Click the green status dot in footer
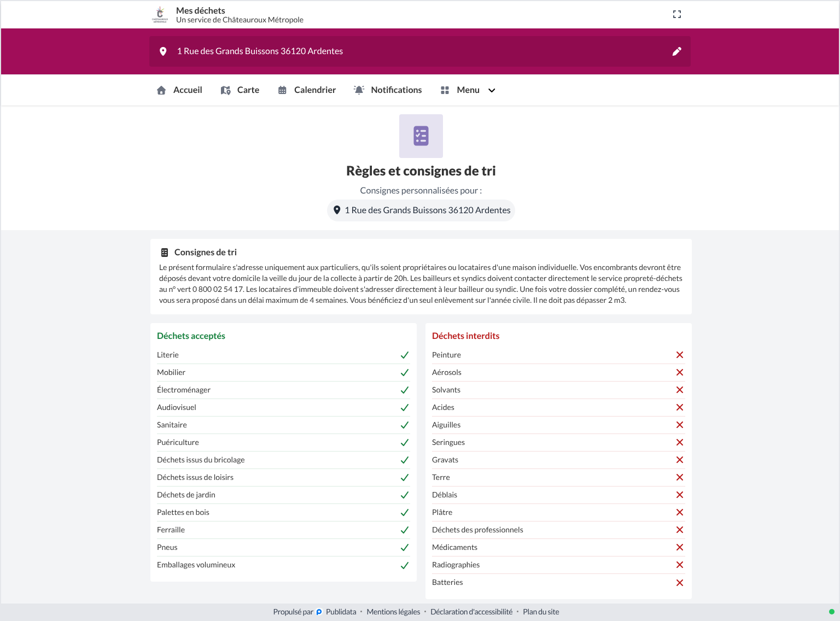The height and width of the screenshot is (621, 840). click(x=831, y=612)
